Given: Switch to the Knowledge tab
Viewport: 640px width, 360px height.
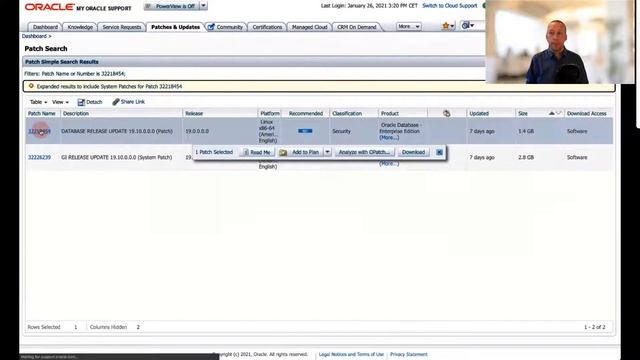Looking at the screenshot, I should click(x=80, y=27).
